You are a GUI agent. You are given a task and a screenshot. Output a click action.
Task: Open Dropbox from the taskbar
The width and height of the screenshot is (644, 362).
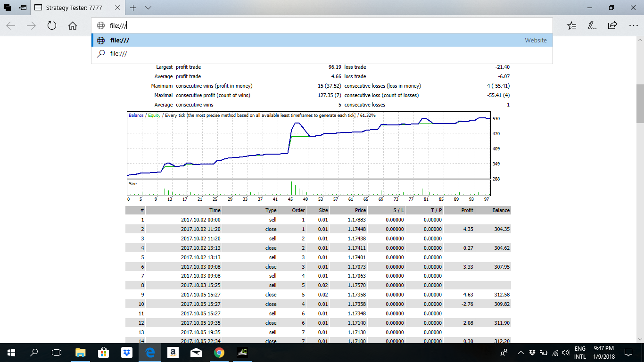[x=126, y=352]
